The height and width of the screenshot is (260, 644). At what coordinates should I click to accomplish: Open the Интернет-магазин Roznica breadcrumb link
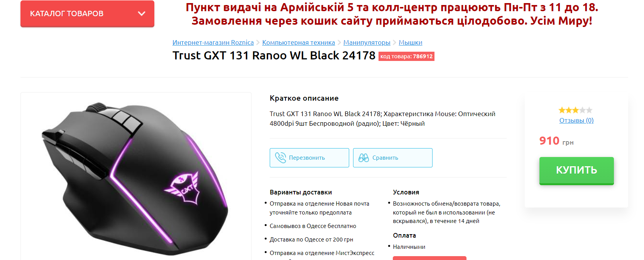click(x=213, y=42)
